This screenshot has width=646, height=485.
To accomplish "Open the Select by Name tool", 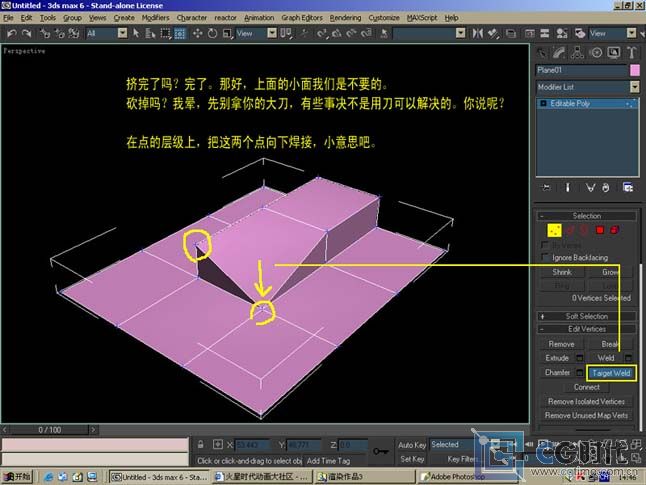I will 150,33.
